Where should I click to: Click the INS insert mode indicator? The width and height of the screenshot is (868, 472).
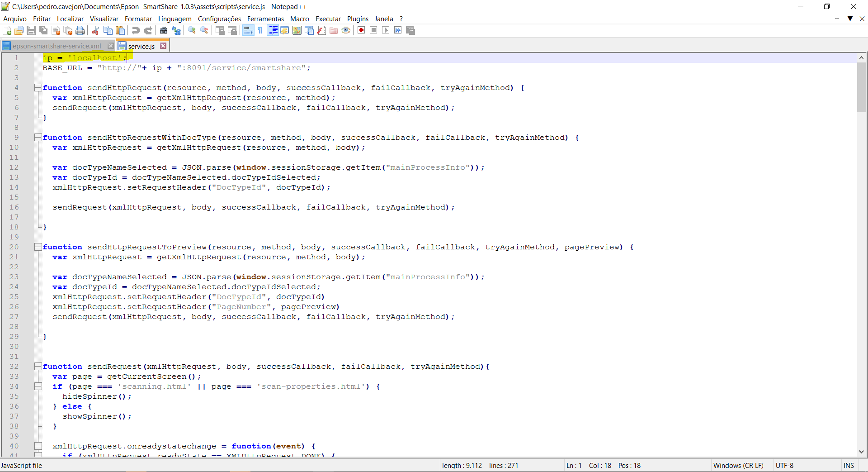[849, 465]
